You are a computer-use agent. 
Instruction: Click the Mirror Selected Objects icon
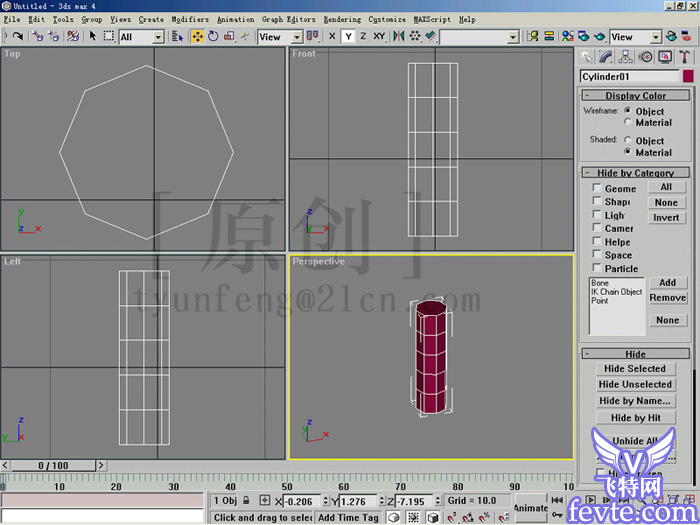[398, 36]
